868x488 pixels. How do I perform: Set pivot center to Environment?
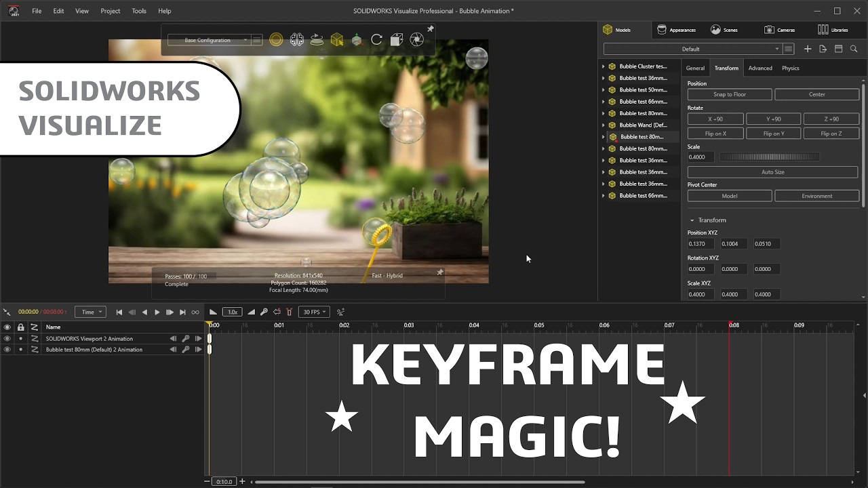(x=817, y=196)
